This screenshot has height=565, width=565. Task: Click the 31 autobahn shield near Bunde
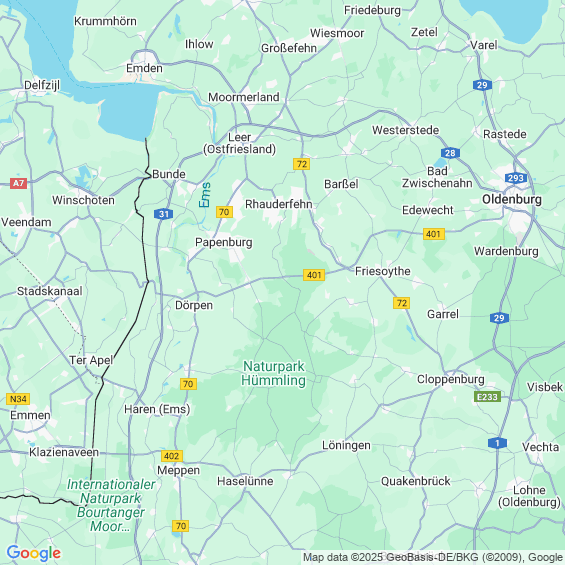[x=164, y=214]
